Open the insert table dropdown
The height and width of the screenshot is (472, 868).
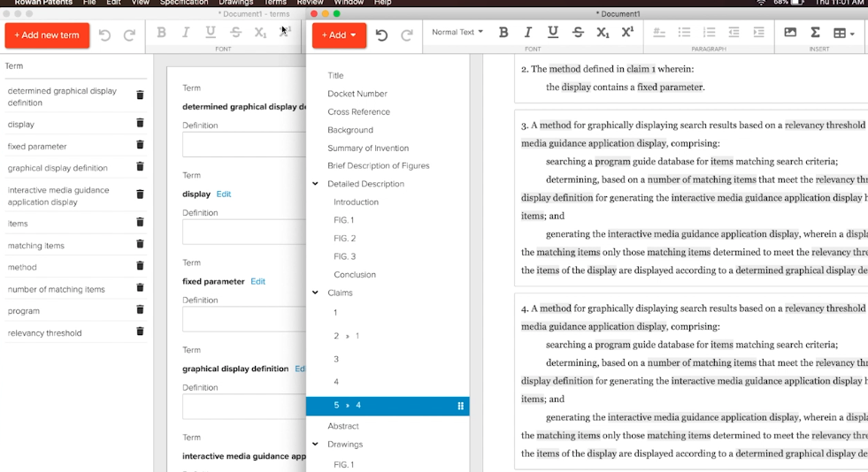(843, 34)
